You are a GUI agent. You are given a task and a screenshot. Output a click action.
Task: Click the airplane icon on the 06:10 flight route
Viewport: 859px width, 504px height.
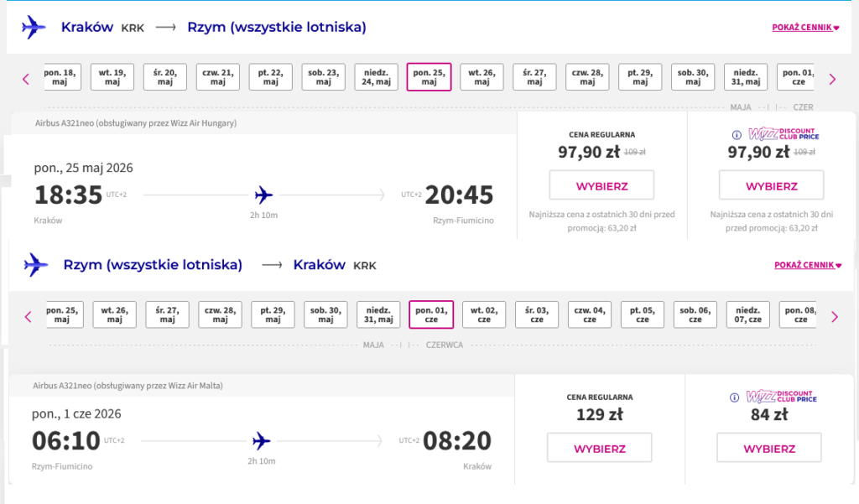point(263,440)
